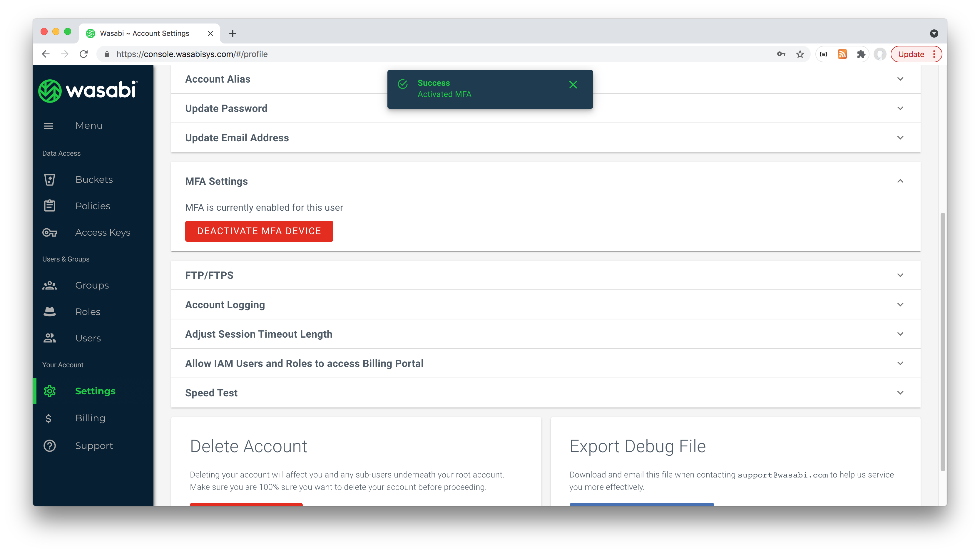Open Policies via its clipboard icon

[x=49, y=206]
